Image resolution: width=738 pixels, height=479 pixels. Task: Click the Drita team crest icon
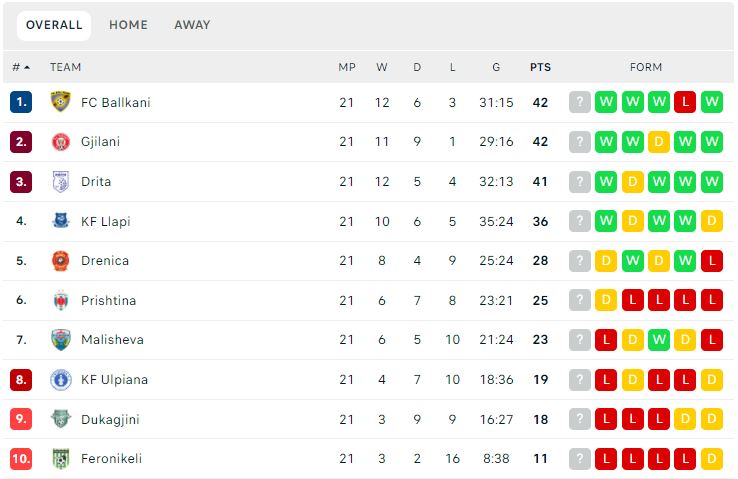click(61, 182)
